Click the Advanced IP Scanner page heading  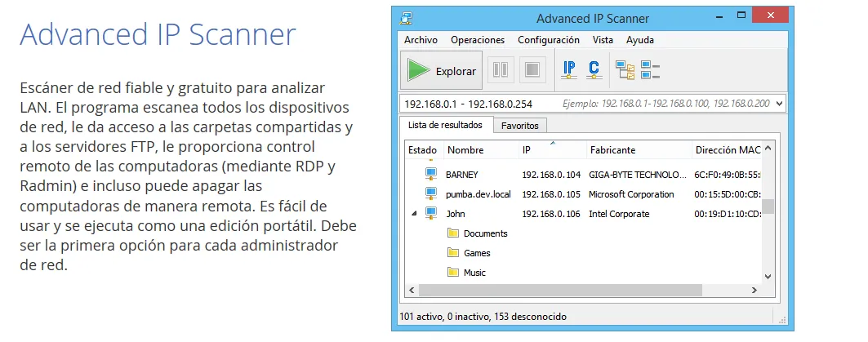pos(158,34)
